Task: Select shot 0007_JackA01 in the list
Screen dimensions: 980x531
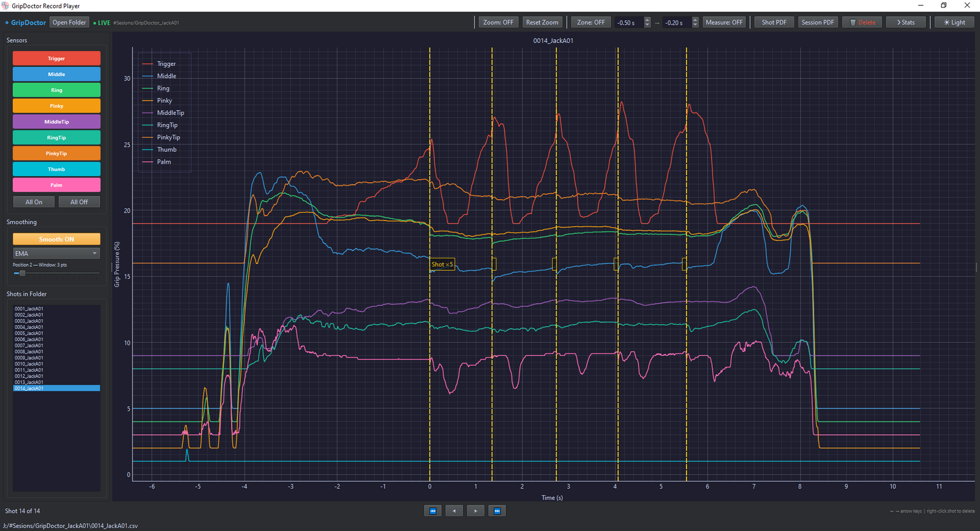Action: click(56, 345)
